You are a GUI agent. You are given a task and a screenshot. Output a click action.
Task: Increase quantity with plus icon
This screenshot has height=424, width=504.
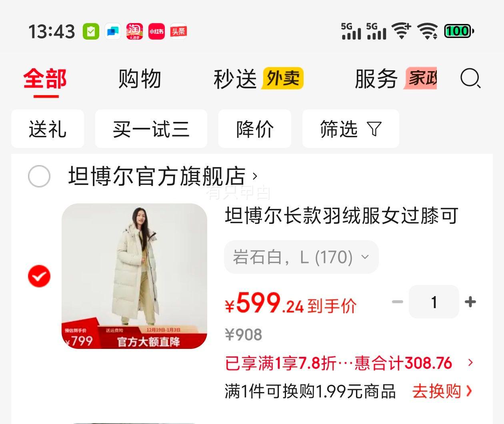(470, 302)
